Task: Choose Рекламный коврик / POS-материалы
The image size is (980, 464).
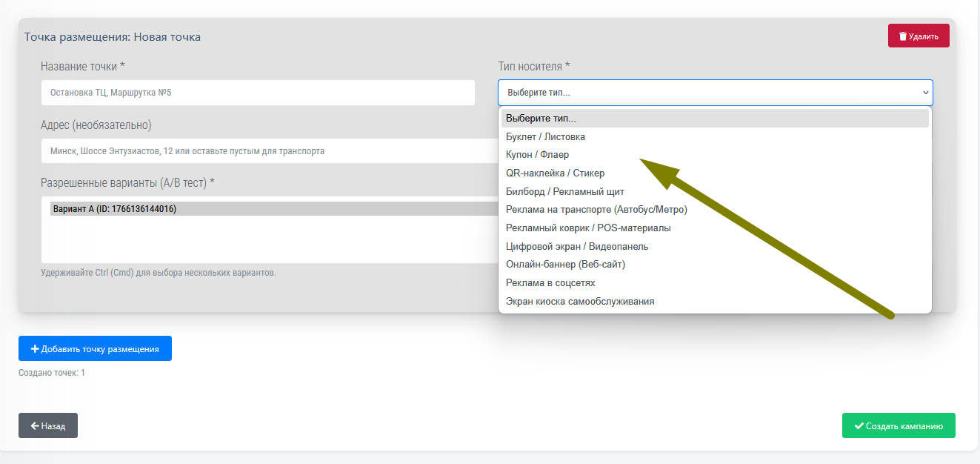Action: pos(588,228)
